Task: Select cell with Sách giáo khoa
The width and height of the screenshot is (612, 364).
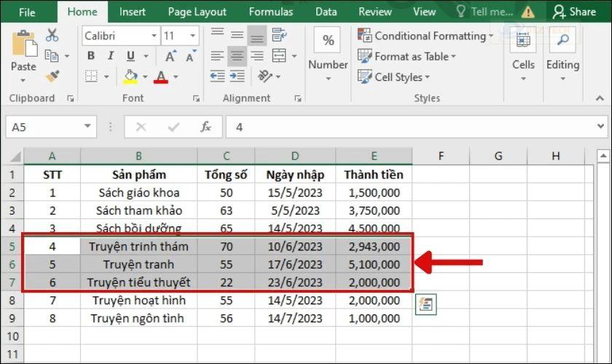Action: click(x=138, y=193)
